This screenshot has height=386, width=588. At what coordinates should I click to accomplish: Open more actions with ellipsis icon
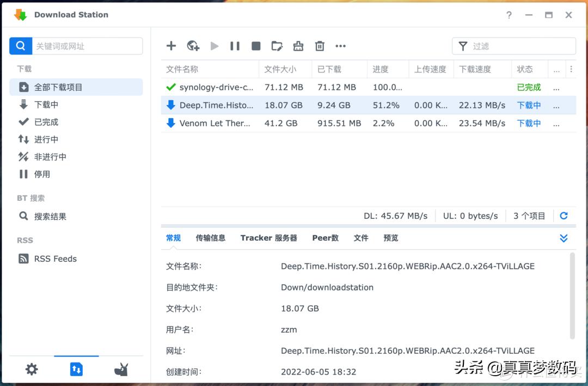pos(340,46)
